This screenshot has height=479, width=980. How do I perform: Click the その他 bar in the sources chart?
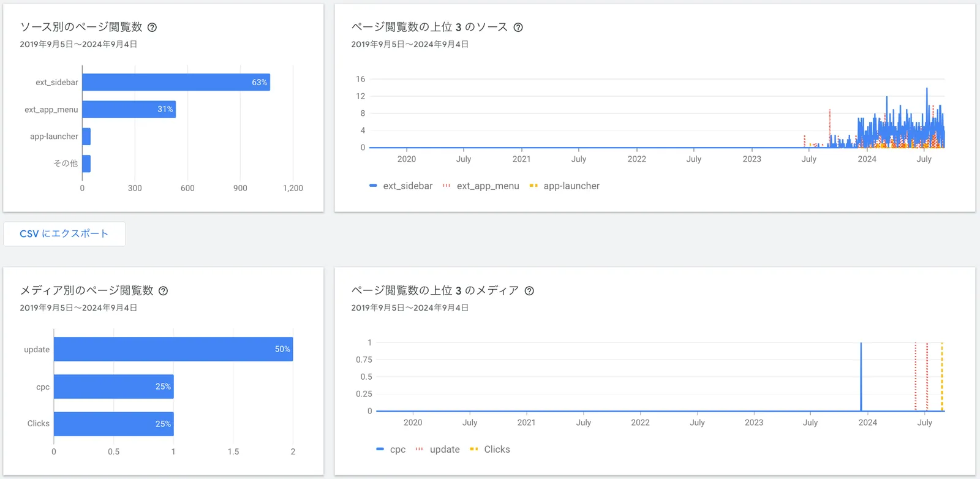(86, 163)
